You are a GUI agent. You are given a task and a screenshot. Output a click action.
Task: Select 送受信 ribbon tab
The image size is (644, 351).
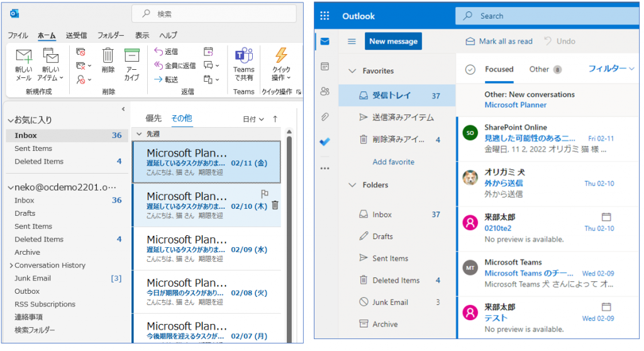76,35
